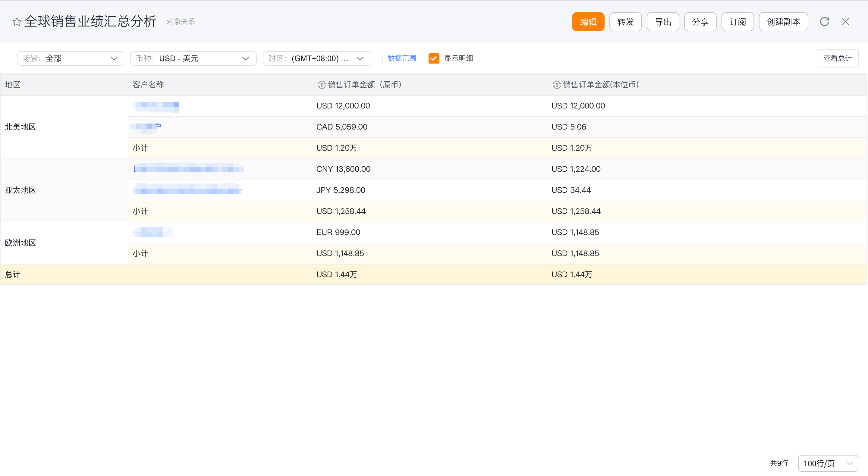The height and width of the screenshot is (476, 868).
Task: Open the first 北美地区 customer link
Action: pyautogui.click(x=156, y=106)
